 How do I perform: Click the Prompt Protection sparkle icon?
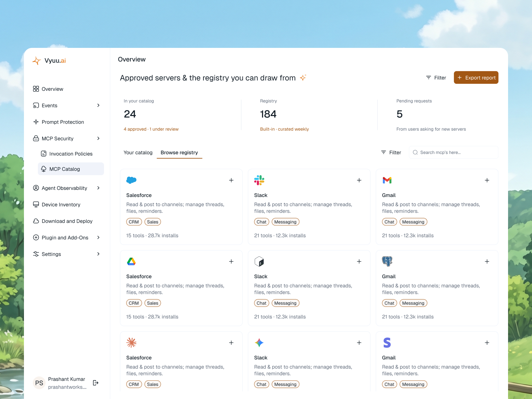coord(36,122)
